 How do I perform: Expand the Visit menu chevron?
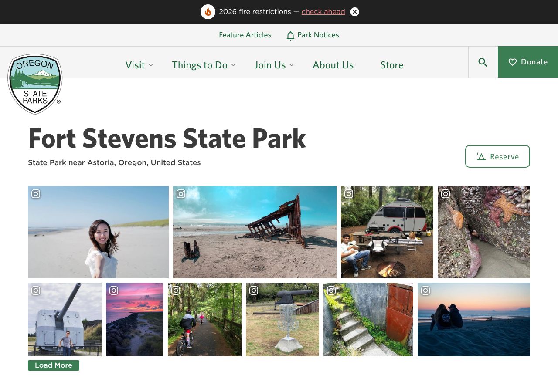(x=151, y=65)
